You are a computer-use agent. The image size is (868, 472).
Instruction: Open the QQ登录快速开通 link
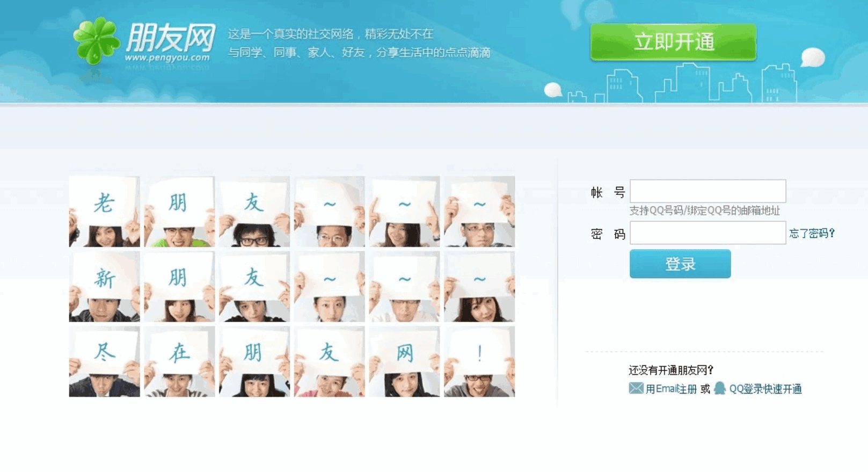point(765,389)
